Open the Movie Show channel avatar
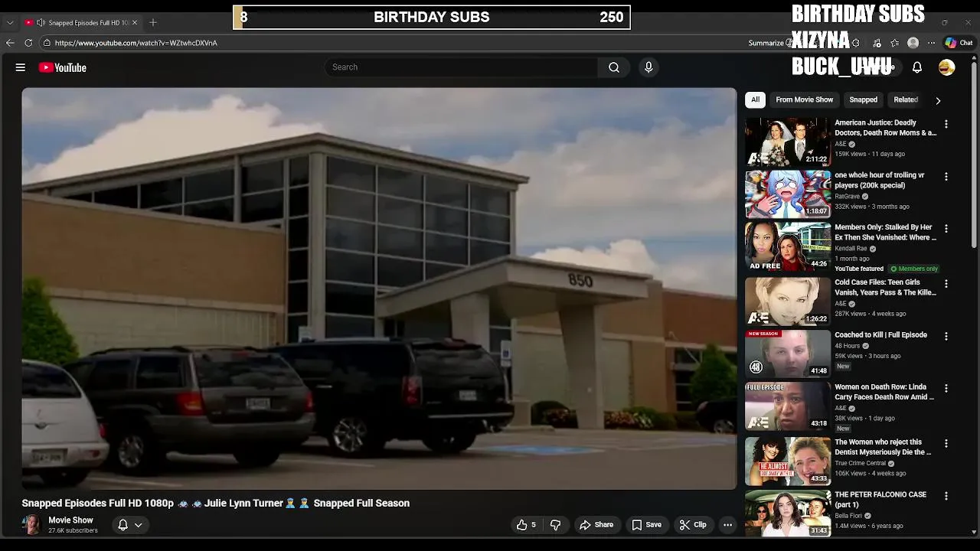Viewport: 980px width, 551px height. click(x=31, y=525)
